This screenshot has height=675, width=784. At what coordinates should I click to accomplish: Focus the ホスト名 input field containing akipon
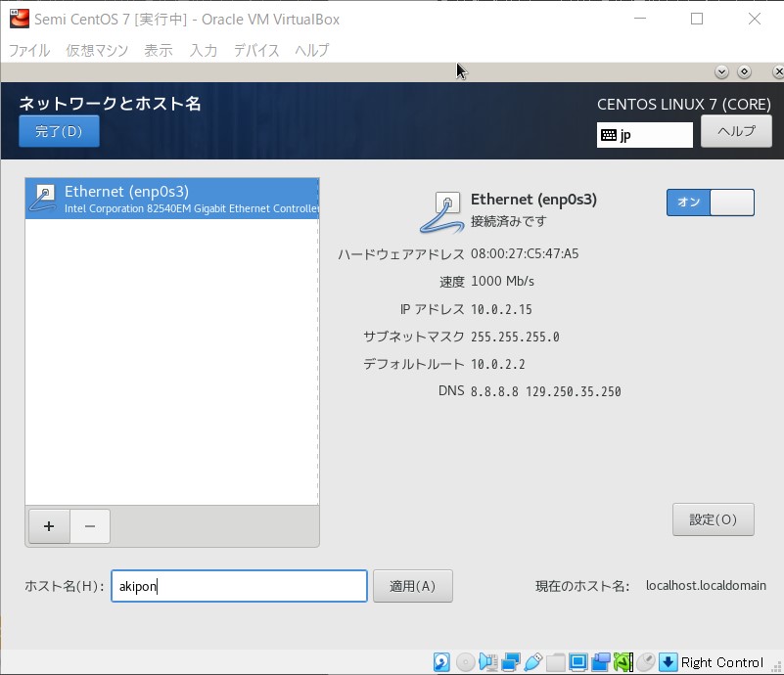(x=239, y=586)
